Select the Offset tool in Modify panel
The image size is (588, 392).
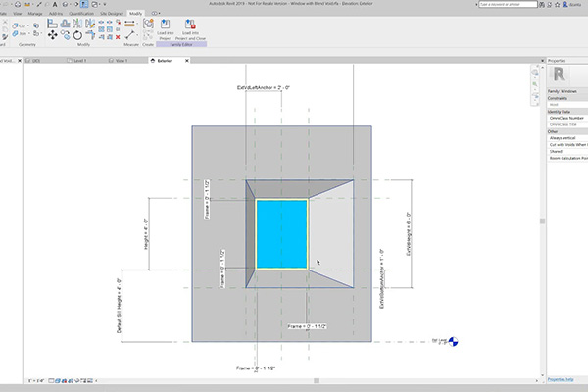click(65, 24)
